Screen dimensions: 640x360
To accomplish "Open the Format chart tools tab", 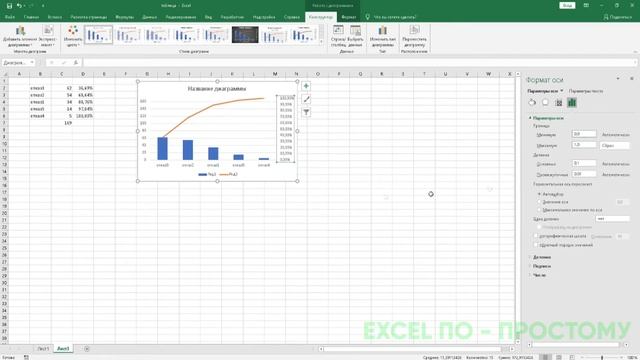I will [x=349, y=17].
